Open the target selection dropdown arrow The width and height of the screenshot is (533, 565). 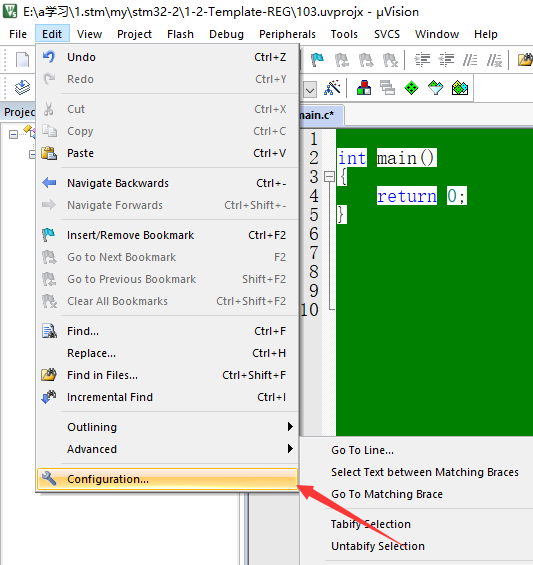pyautogui.click(x=310, y=89)
